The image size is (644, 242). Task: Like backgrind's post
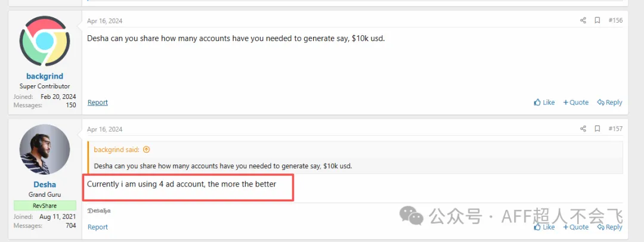click(544, 103)
